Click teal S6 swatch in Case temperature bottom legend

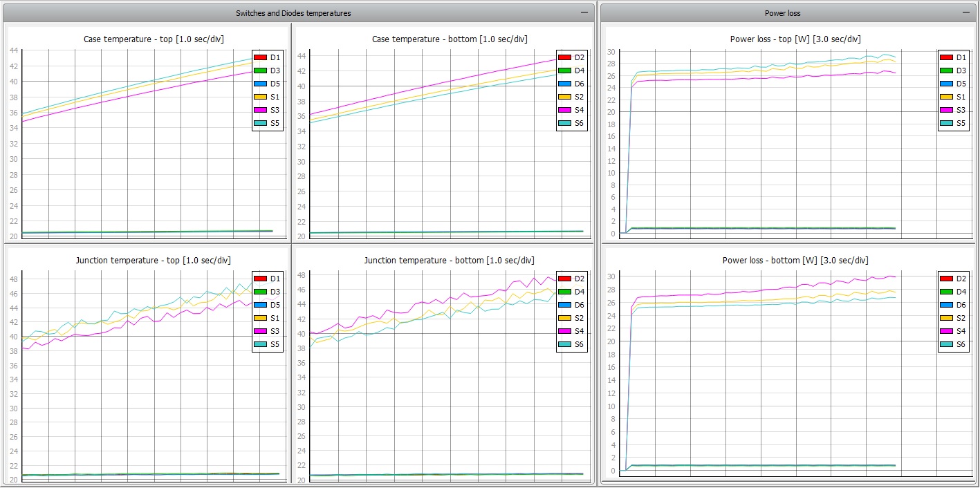pos(563,124)
